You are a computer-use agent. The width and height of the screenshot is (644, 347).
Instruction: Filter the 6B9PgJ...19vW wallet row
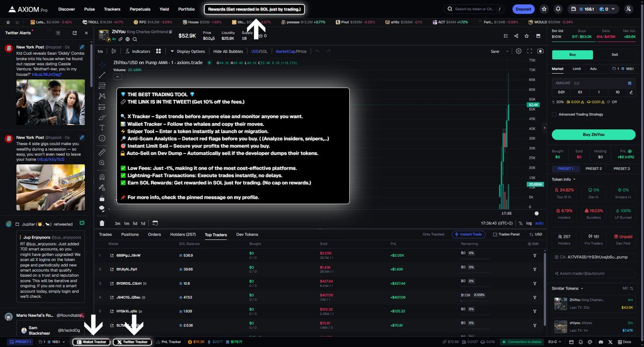tap(535, 256)
